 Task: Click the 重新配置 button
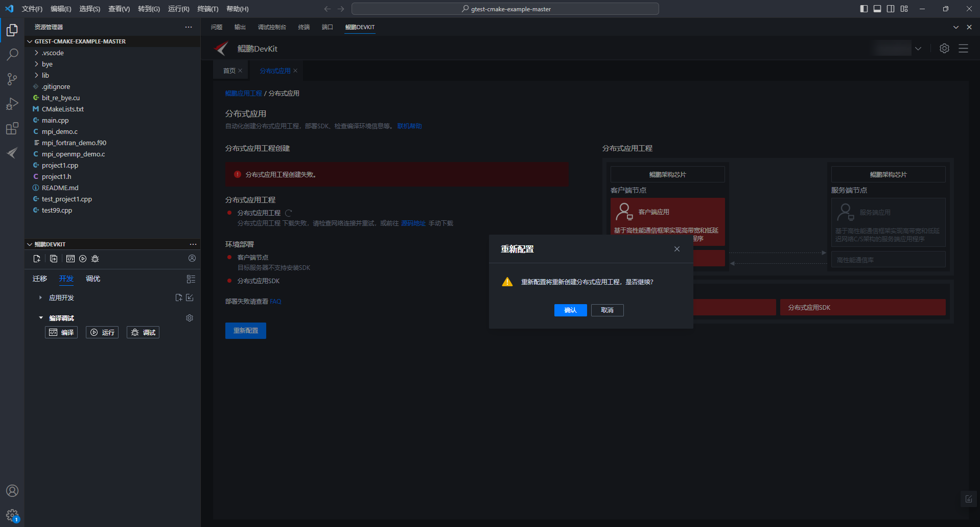[246, 331]
